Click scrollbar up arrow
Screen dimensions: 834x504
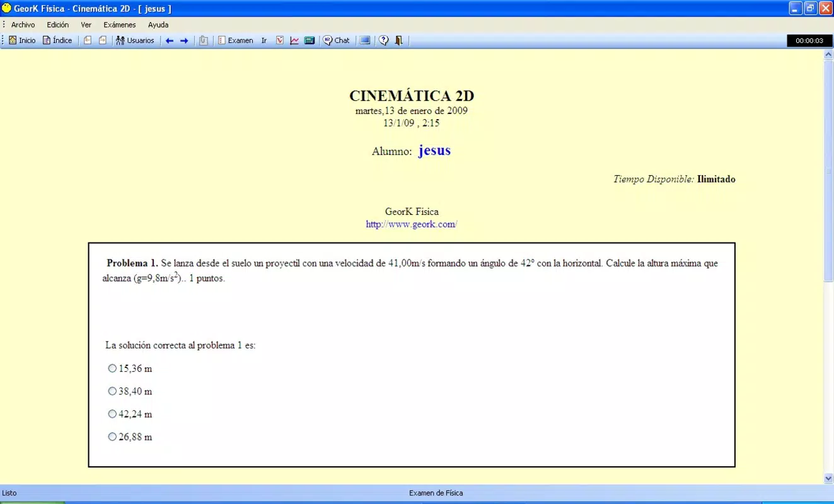[x=829, y=55]
